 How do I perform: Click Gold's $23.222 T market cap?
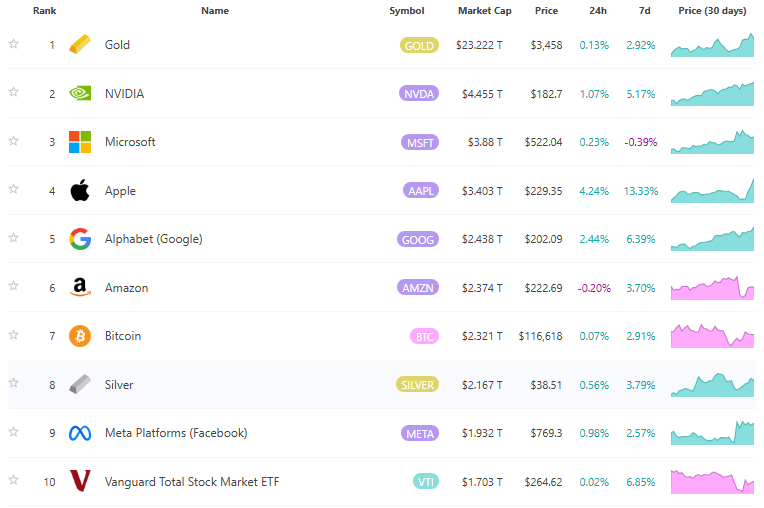[479, 45]
